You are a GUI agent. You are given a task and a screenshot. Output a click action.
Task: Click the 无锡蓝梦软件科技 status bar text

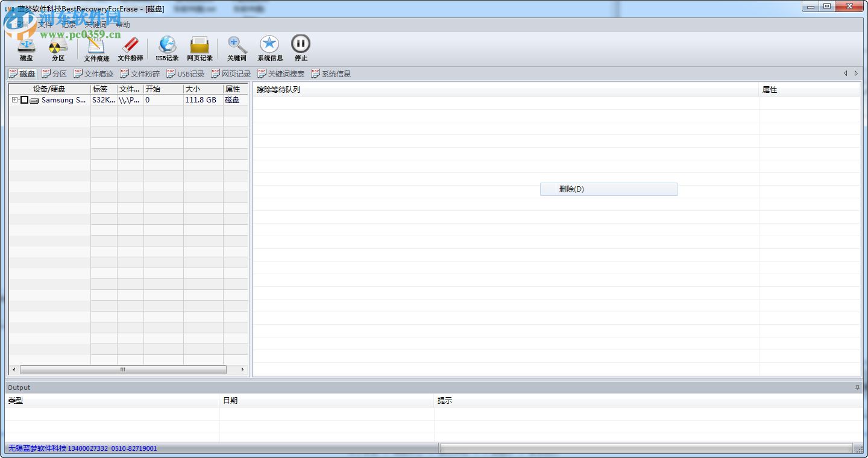pyautogui.click(x=36, y=448)
